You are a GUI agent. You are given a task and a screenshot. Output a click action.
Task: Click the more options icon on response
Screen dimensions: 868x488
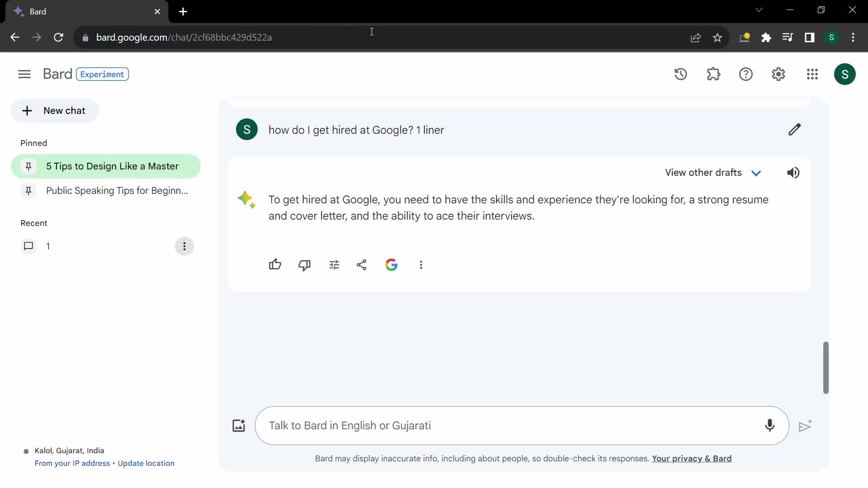(421, 264)
